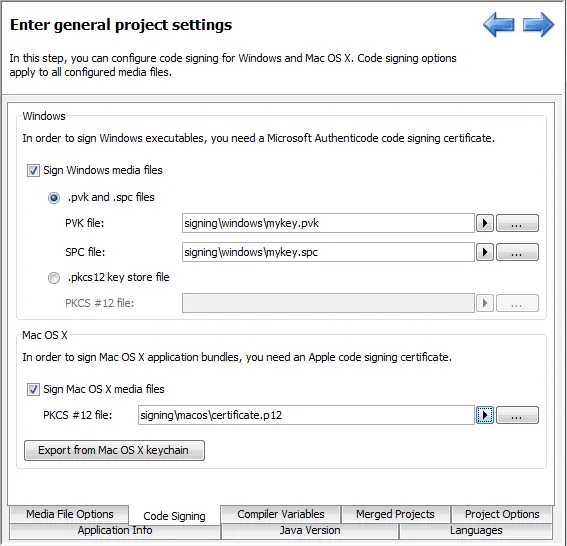Browse for the SPC file
Viewport: 567px width, 546px height.
[x=517, y=252]
